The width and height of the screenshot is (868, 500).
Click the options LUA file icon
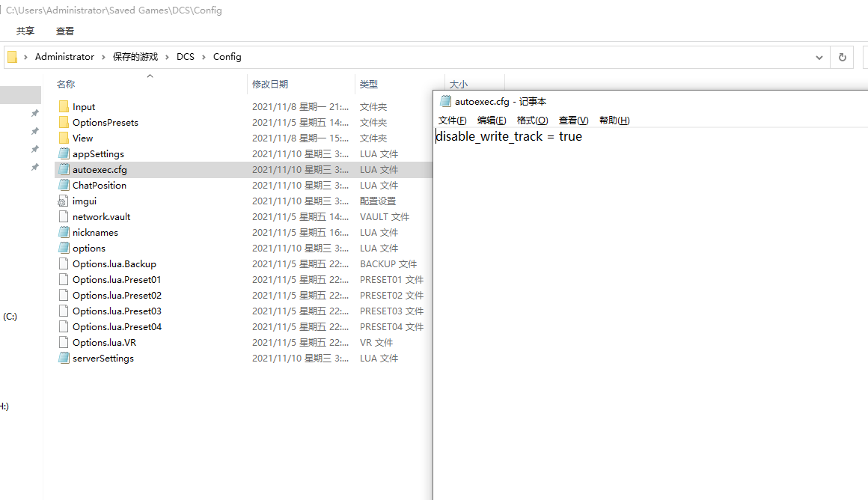click(64, 248)
